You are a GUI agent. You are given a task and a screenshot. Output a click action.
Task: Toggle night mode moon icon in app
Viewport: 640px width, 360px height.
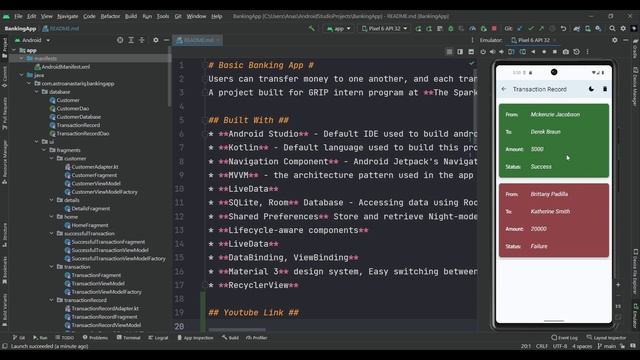click(591, 89)
